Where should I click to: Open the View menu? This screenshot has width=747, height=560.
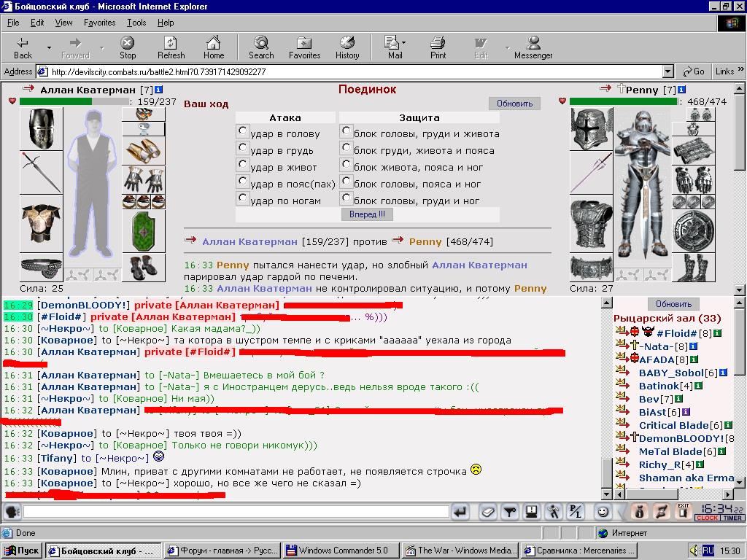[64, 23]
